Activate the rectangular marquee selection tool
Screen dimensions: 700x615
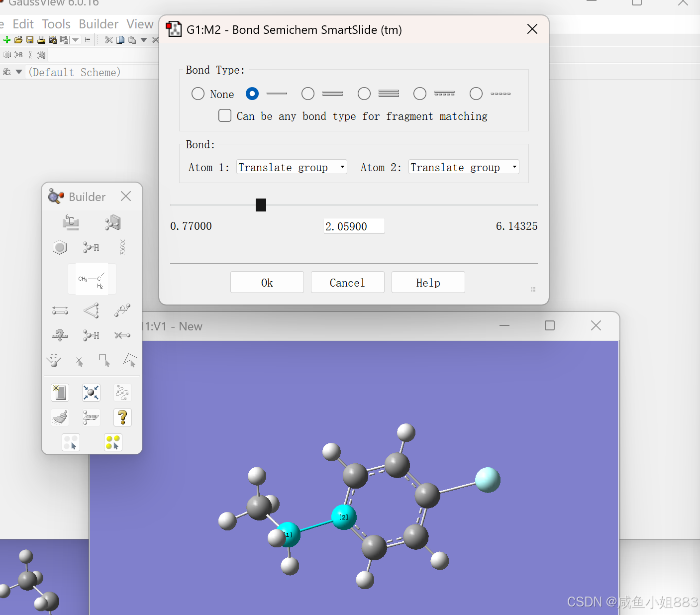click(104, 360)
